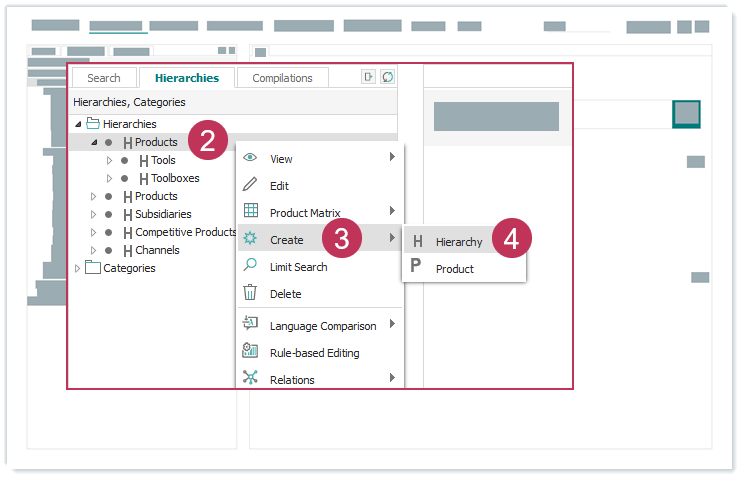
Task: Click the eye icon next to View
Action: pyautogui.click(x=250, y=158)
